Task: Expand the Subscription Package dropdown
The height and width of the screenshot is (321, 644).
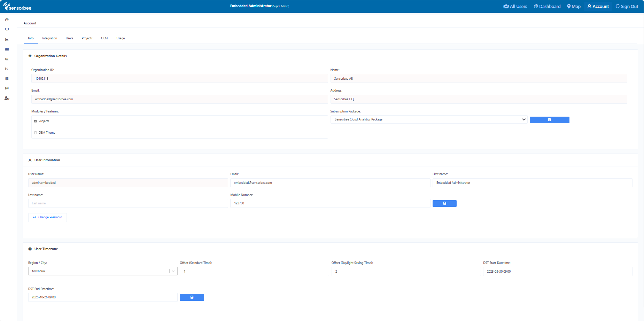Action: (429, 119)
